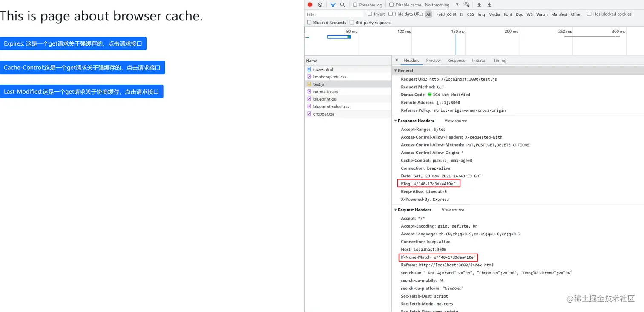Sort requests by Name column header

click(x=348, y=61)
